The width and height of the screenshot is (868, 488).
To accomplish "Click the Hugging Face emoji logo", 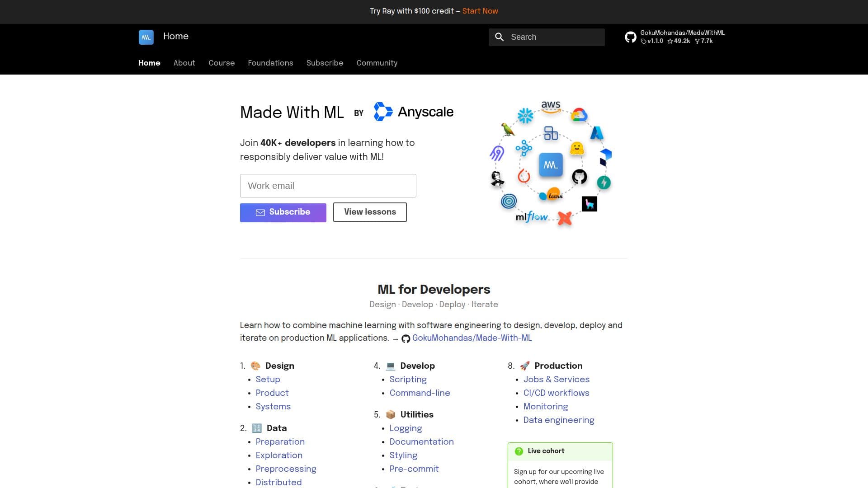I will 577,149.
